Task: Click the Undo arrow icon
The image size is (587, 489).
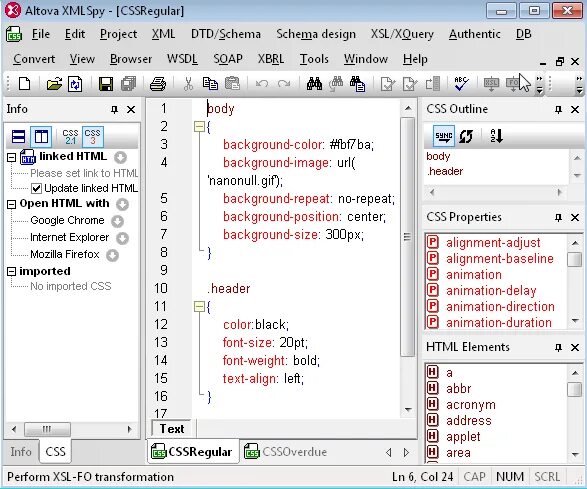Action: pos(262,83)
